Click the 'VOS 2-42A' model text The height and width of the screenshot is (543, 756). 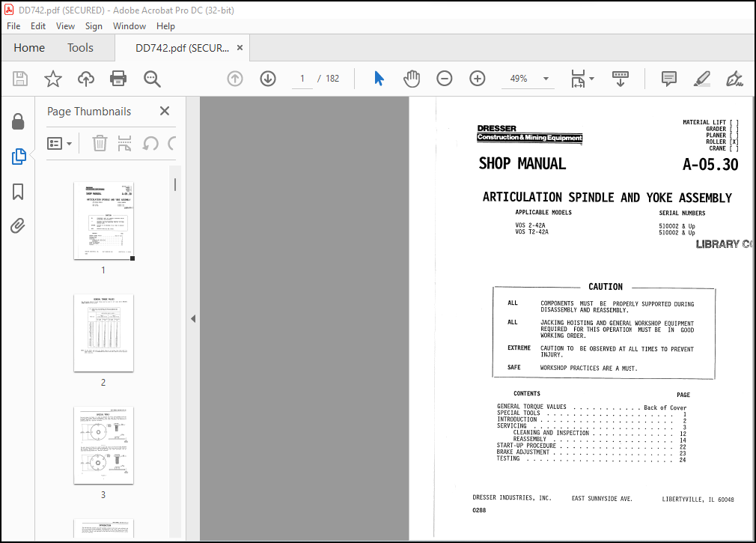pyautogui.click(x=530, y=225)
